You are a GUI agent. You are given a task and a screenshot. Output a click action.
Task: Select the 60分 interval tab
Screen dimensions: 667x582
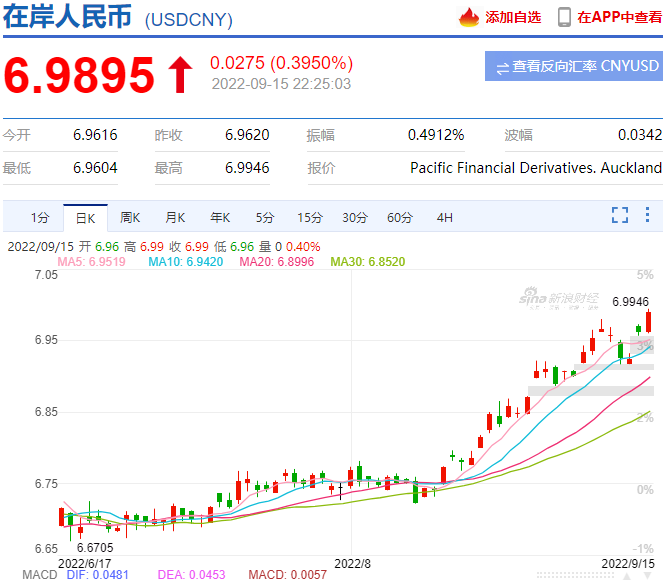point(399,217)
